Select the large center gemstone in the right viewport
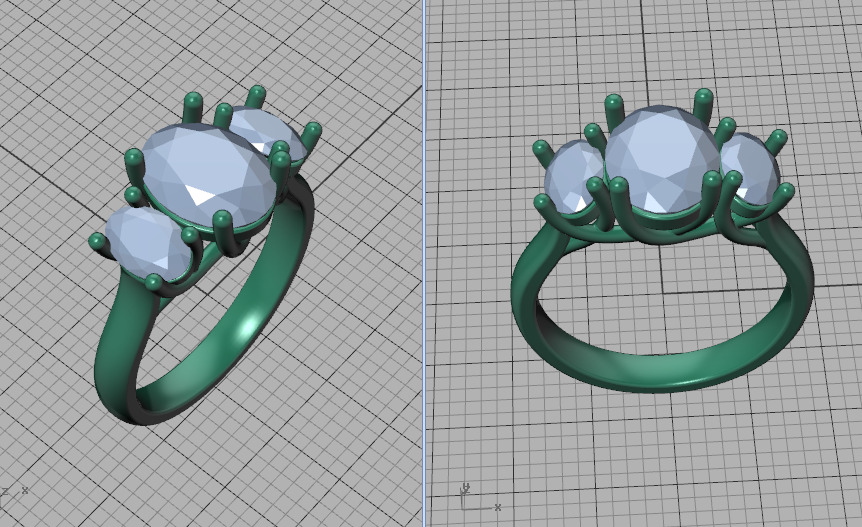This screenshot has height=527, width=862. click(662, 159)
